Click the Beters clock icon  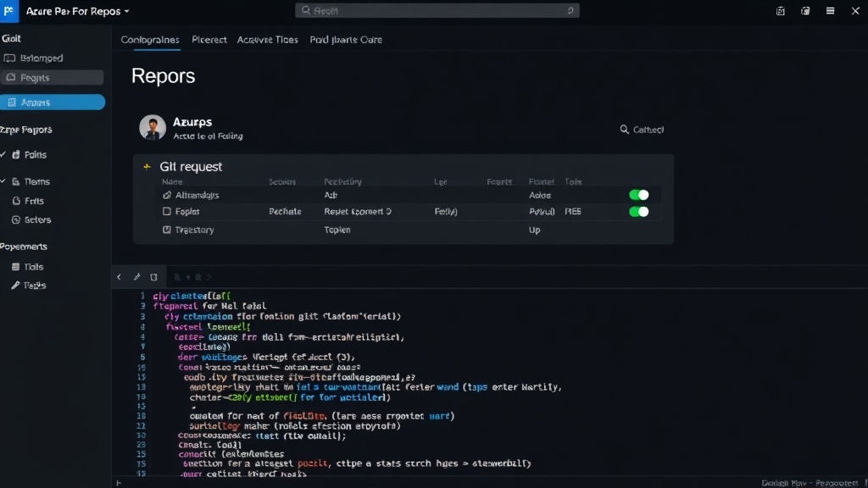[16, 219]
